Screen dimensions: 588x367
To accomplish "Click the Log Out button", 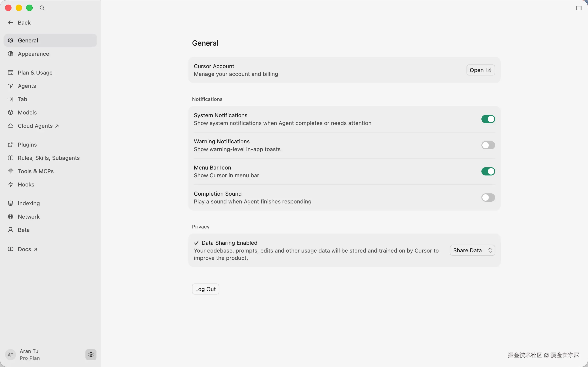I will pyautogui.click(x=205, y=289).
